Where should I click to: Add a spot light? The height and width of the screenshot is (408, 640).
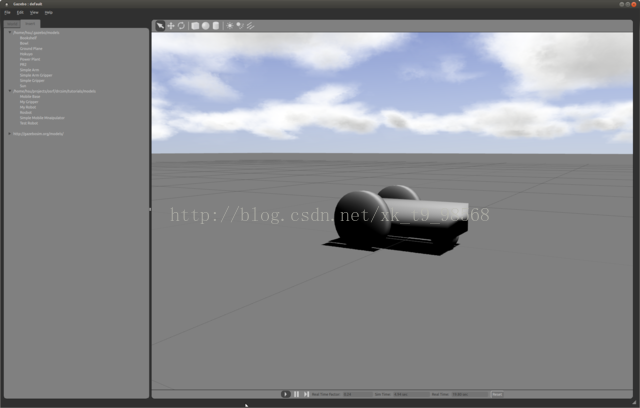coord(240,26)
